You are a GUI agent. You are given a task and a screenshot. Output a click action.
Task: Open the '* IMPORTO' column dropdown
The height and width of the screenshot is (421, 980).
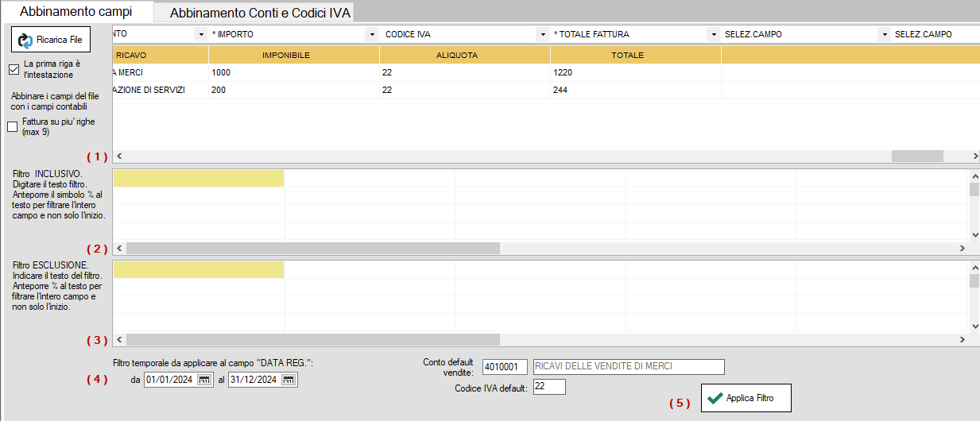point(371,34)
